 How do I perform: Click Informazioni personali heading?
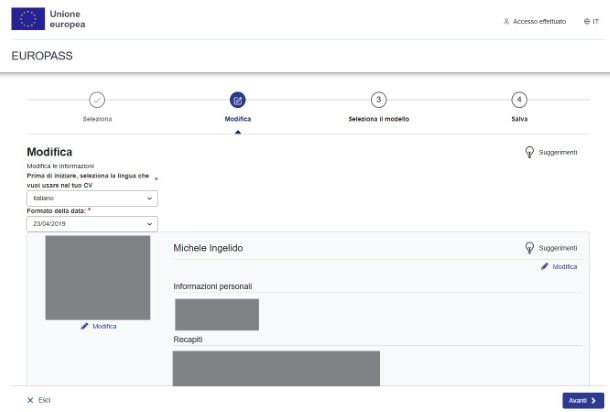213,286
